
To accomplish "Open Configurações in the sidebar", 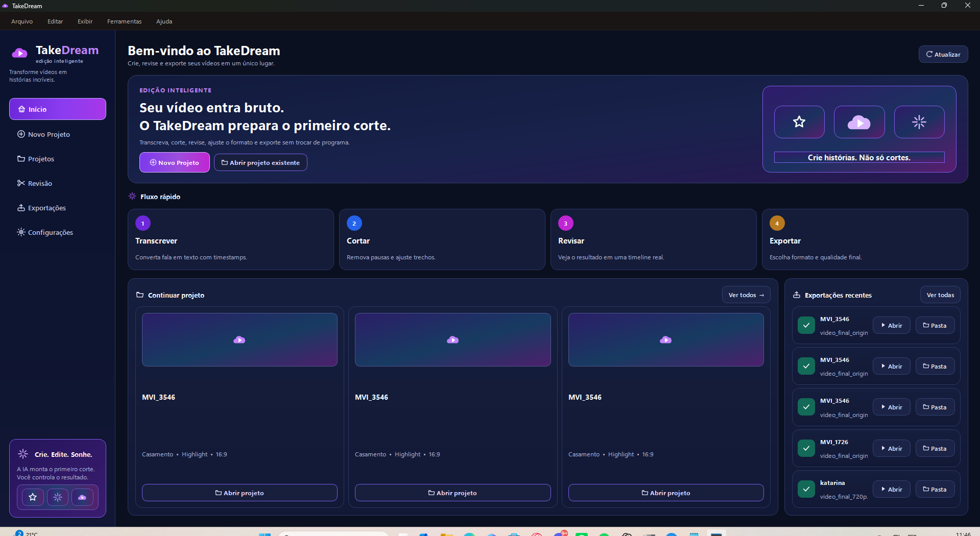I will [x=58, y=232].
